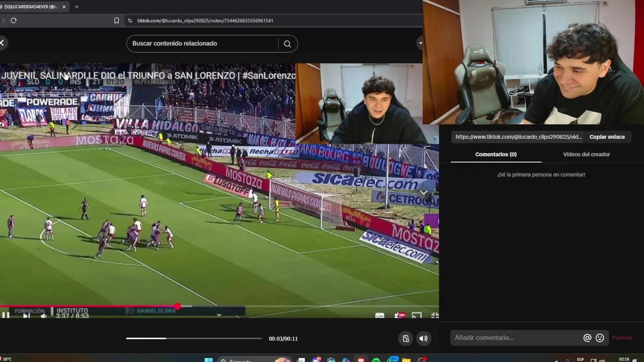This screenshot has height=362, width=644.
Task: Click the Añadir comentario input field
Action: pyautogui.click(x=516, y=338)
